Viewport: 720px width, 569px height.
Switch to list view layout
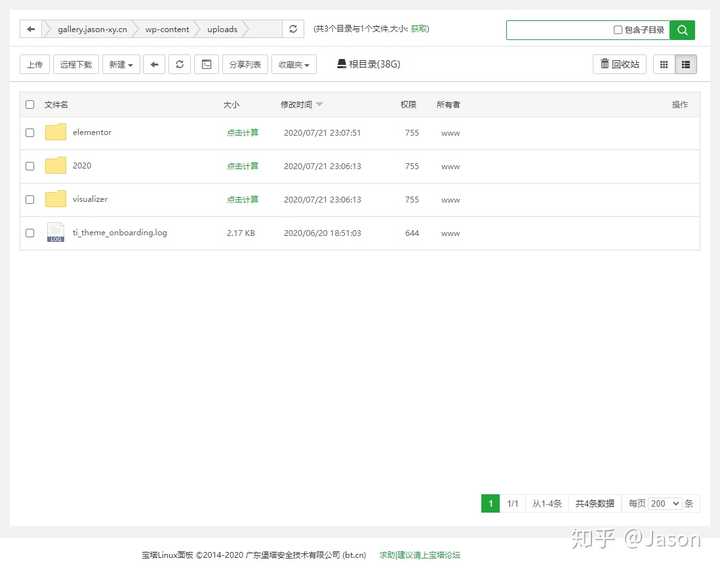(x=686, y=64)
